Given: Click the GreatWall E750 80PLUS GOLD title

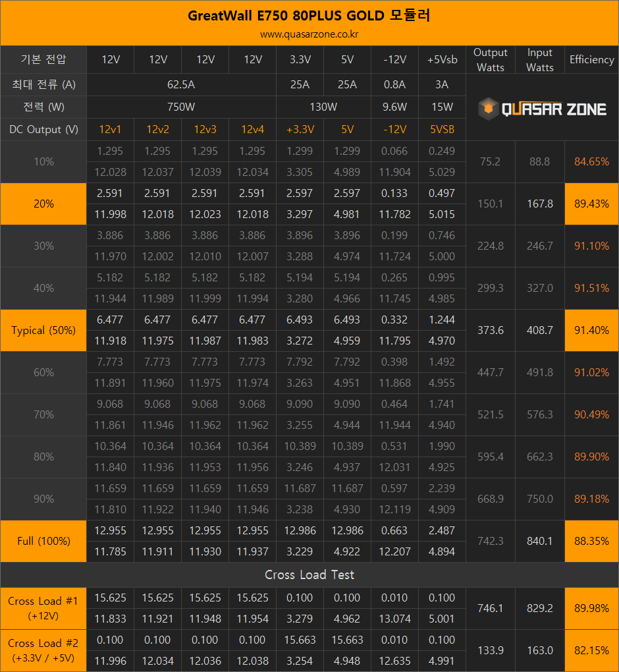Looking at the screenshot, I should coord(309,15).
